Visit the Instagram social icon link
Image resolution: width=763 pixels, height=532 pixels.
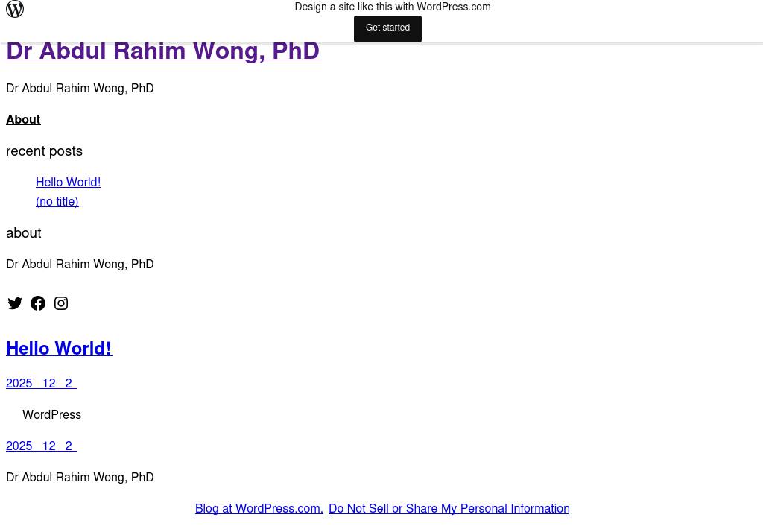61,303
